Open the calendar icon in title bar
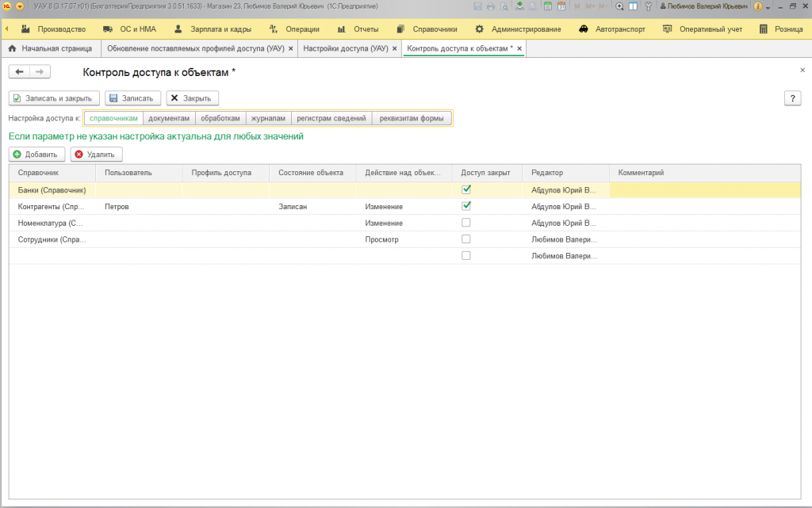812x508 pixels. click(561, 6)
